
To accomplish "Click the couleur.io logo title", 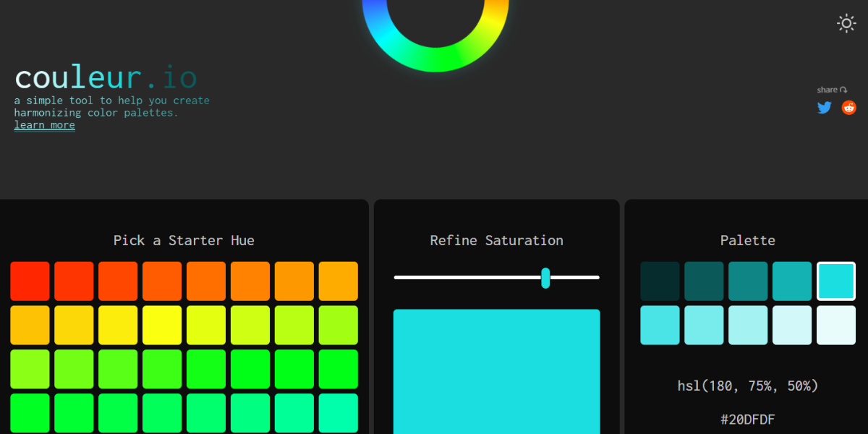I will pos(106,77).
